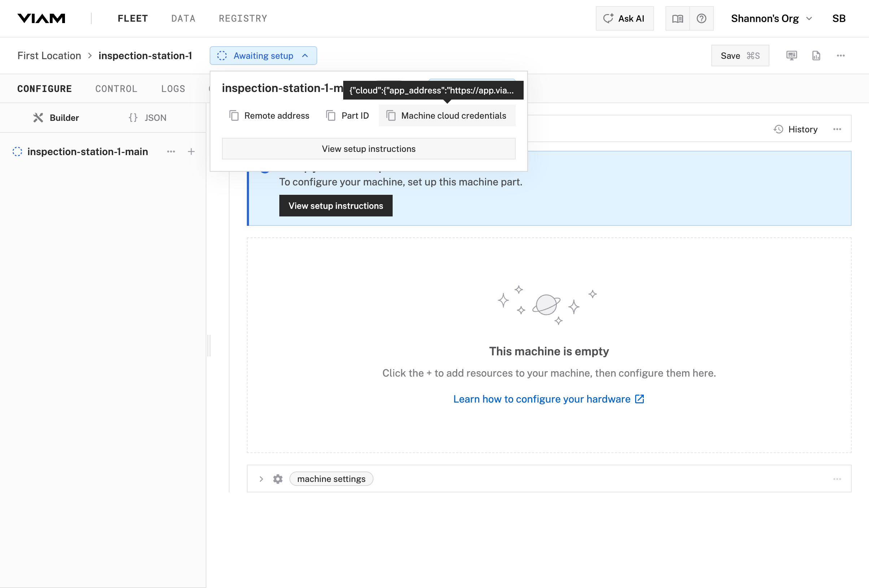The width and height of the screenshot is (869, 588).
Task: Switch to the JSON view
Action: click(x=147, y=117)
